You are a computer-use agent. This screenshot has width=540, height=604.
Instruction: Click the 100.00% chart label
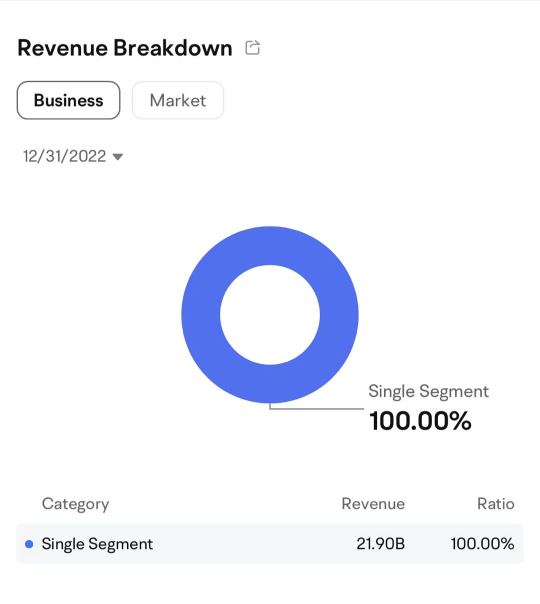click(420, 420)
